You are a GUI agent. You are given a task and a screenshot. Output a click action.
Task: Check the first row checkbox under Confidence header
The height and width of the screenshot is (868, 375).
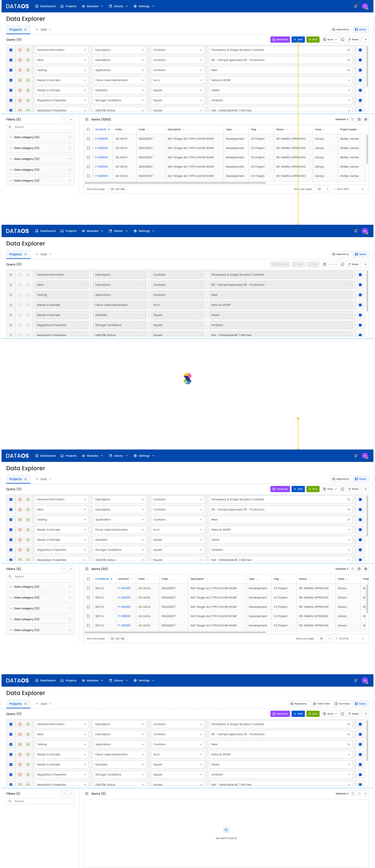(88, 588)
